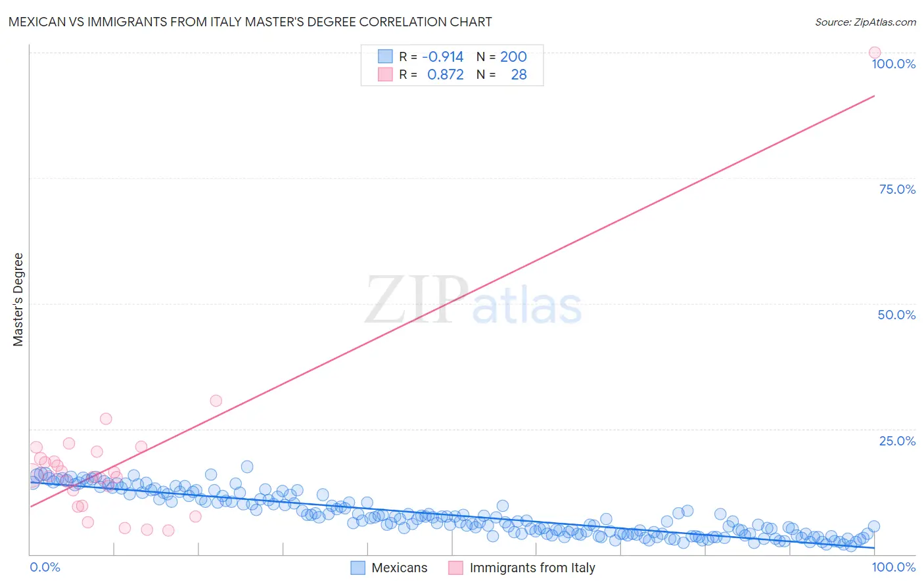Image resolution: width=924 pixels, height=586 pixels.
Task: Click the N = 200 statistic value
Action: tap(501, 56)
